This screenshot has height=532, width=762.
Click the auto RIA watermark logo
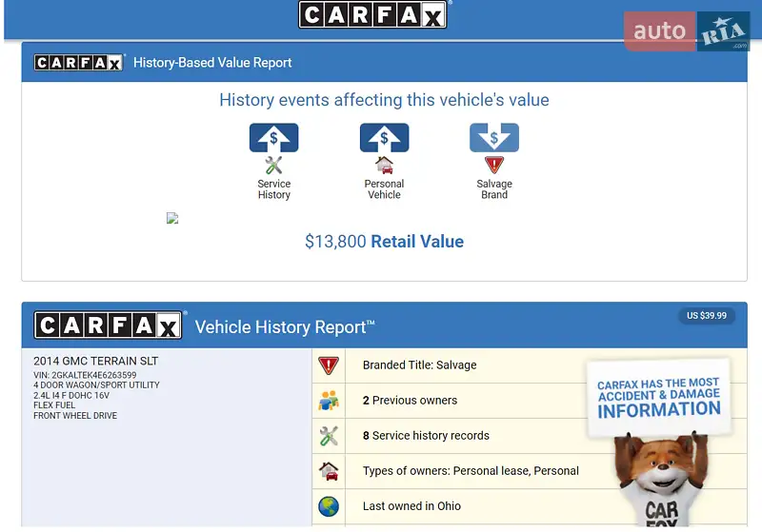(x=688, y=31)
